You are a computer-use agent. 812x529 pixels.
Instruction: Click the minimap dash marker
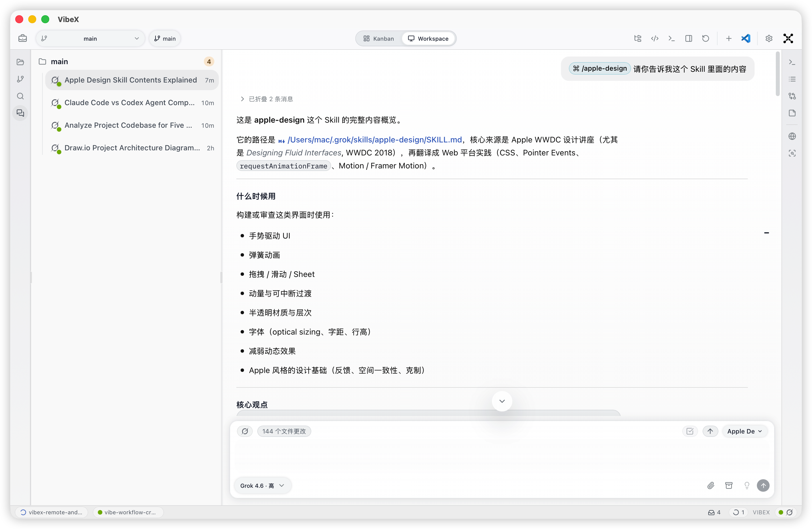click(766, 233)
